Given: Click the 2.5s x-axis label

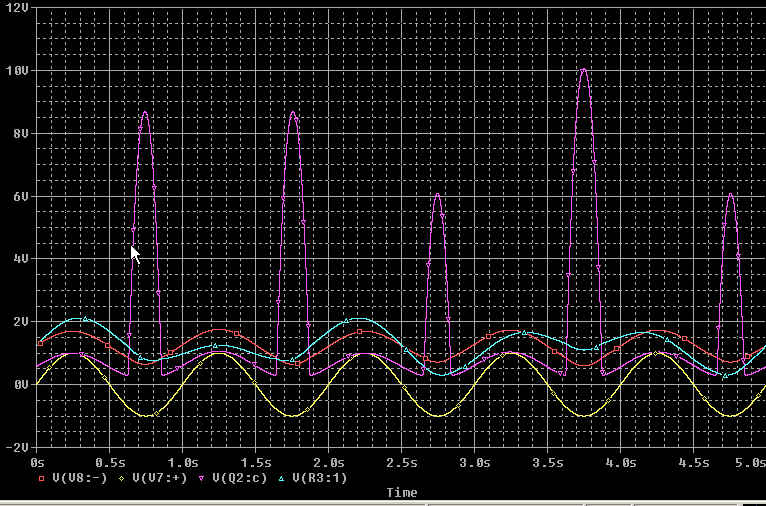Looking at the screenshot, I should (x=402, y=462).
